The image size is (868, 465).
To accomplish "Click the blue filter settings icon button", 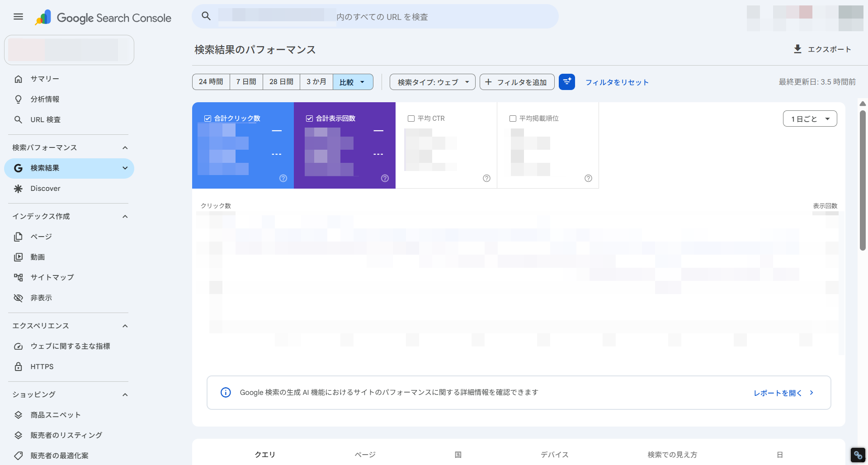I will [567, 82].
